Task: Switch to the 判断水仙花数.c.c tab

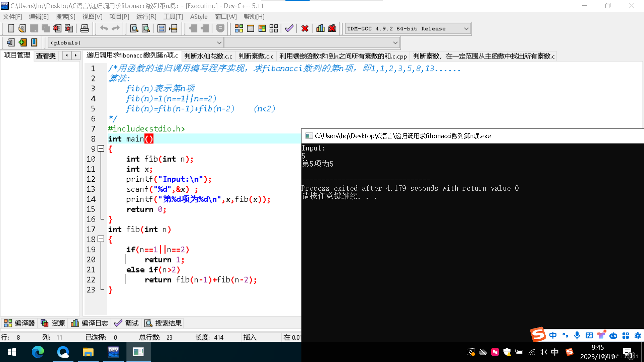Action: pyautogui.click(x=208, y=56)
